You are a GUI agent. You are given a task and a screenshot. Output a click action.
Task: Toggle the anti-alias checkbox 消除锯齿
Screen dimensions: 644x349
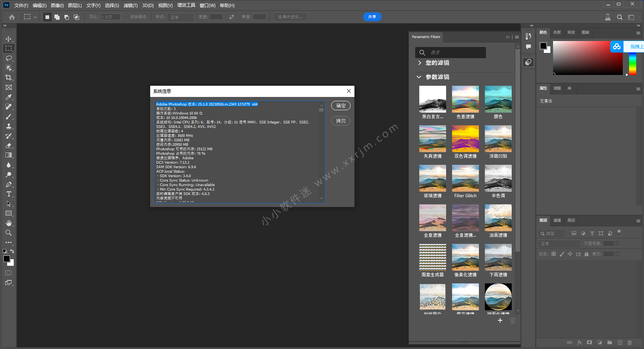(x=126, y=17)
